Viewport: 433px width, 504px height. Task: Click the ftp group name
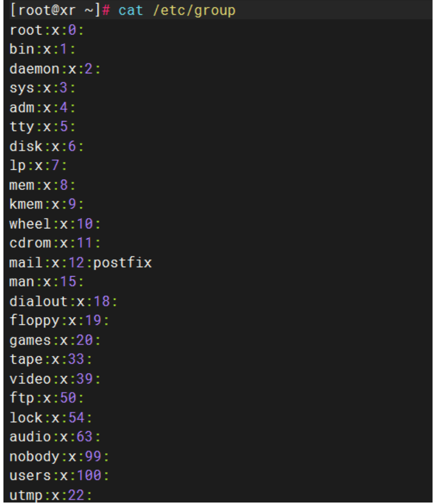pyautogui.click(x=22, y=399)
